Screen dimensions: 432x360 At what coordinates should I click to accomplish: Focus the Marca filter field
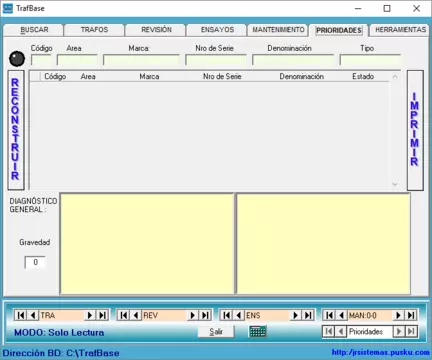[141, 60]
